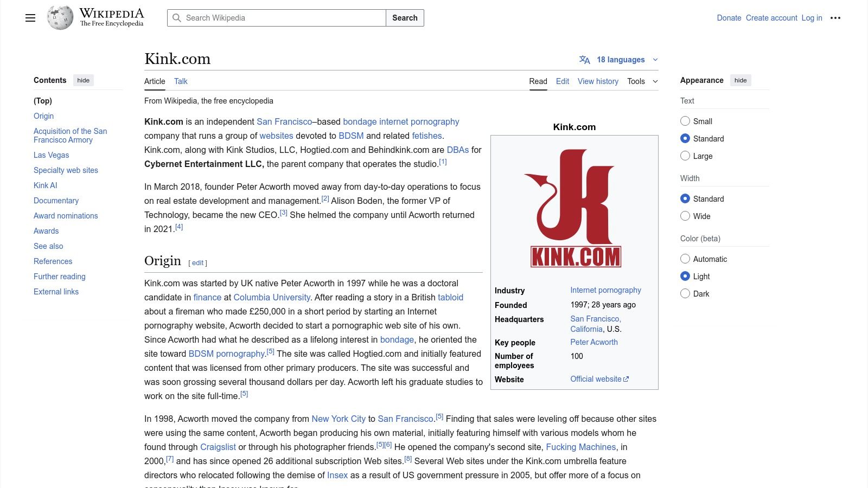This screenshot has width=868, height=488.
Task: Hide the Appearance panel
Action: point(741,80)
